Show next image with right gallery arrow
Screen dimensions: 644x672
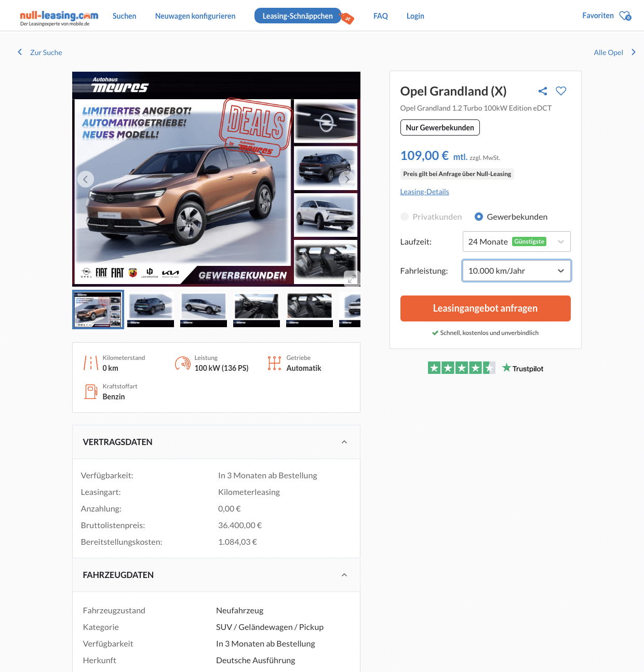point(347,179)
